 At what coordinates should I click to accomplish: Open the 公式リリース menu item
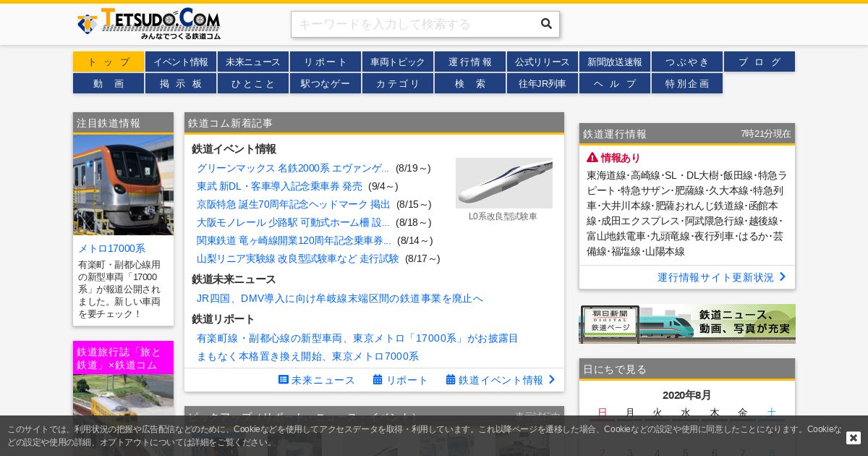542,62
